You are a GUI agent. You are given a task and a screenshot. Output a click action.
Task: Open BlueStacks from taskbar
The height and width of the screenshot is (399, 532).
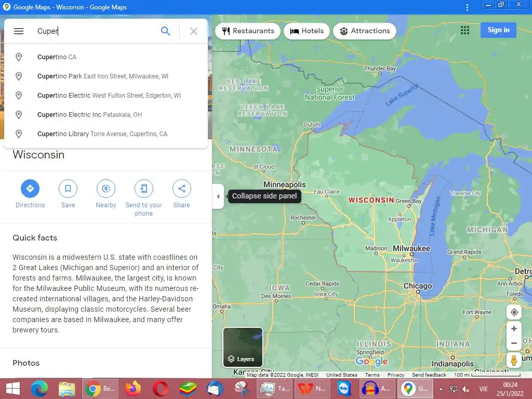(188, 389)
